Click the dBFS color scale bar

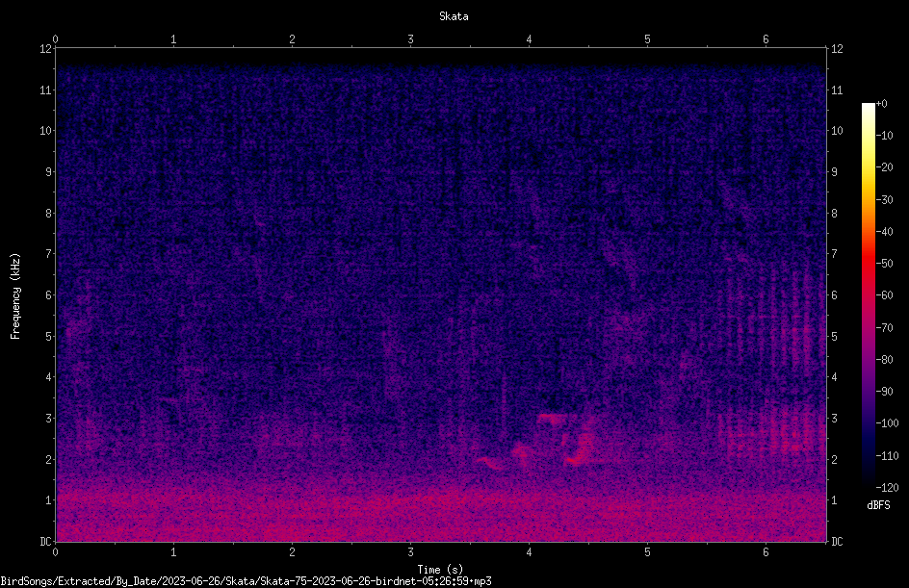click(868, 294)
